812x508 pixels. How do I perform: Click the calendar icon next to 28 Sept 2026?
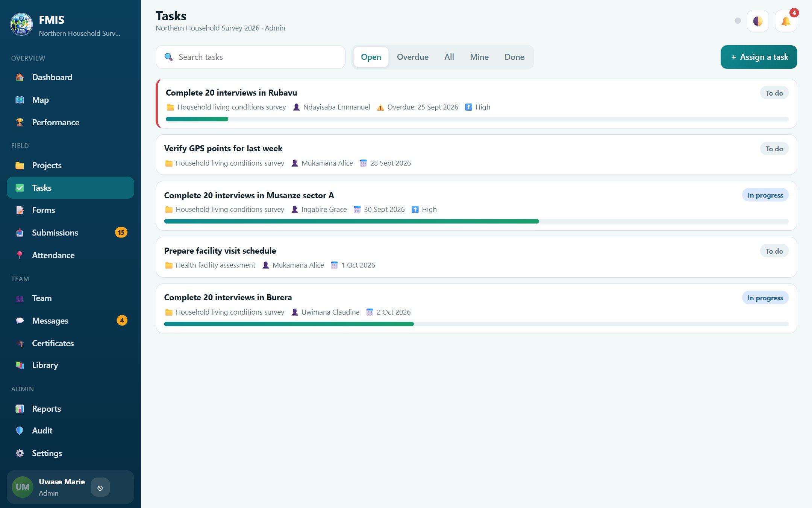point(363,163)
